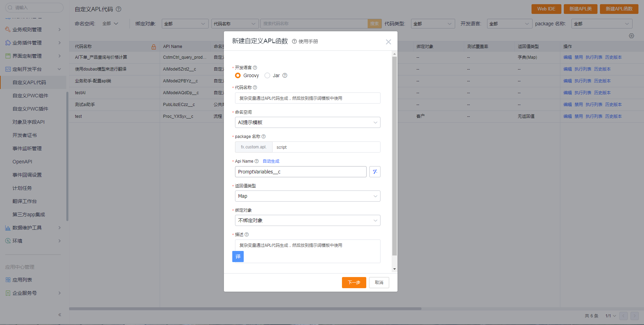Click the 自动生成 link

coord(271,161)
